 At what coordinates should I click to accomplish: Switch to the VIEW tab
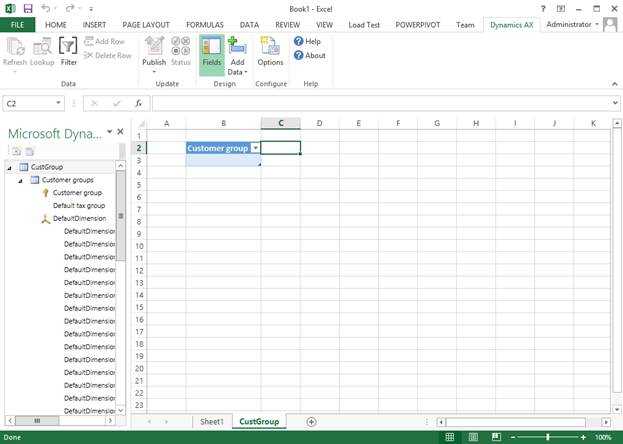(x=324, y=25)
